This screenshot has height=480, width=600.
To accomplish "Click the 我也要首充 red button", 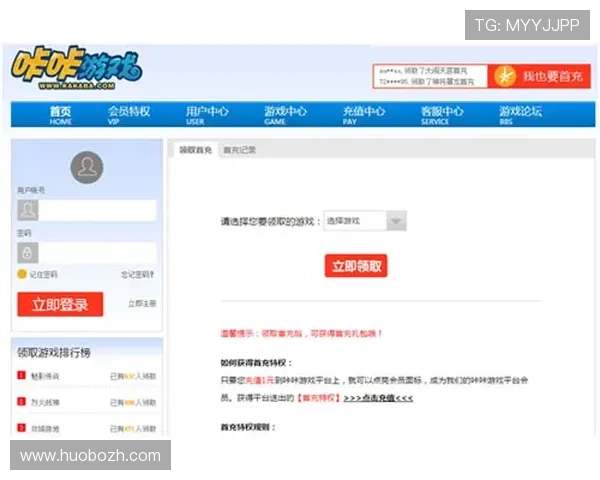I will (540, 76).
